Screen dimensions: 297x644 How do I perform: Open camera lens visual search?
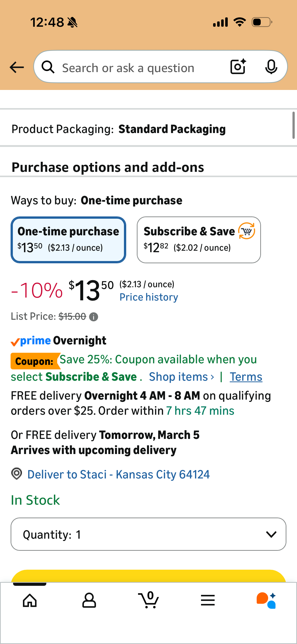click(x=238, y=67)
